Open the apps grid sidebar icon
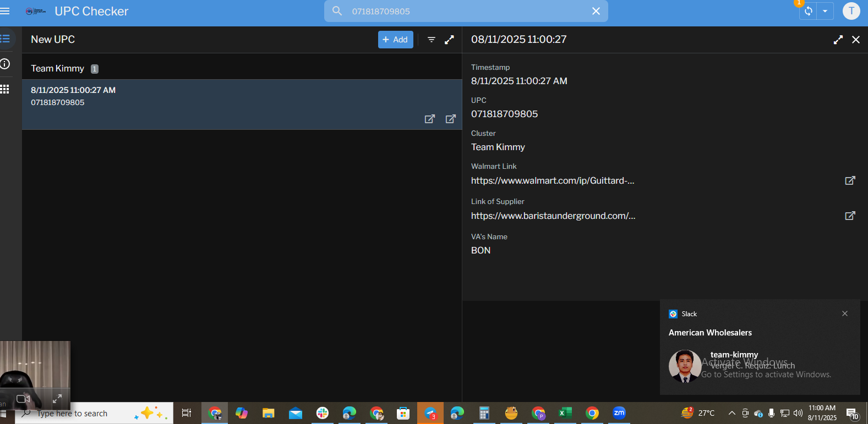Viewport: 868px width, 424px height. [5, 89]
